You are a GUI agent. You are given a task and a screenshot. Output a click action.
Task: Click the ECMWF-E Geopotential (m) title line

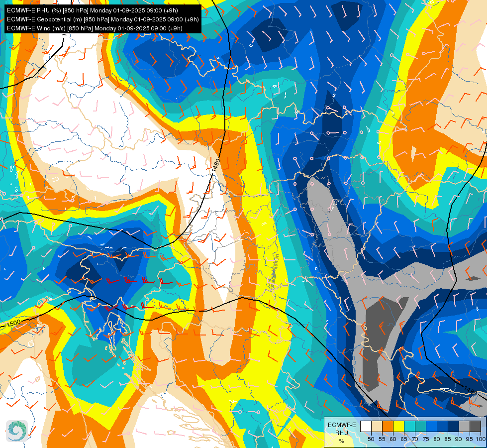point(103,19)
